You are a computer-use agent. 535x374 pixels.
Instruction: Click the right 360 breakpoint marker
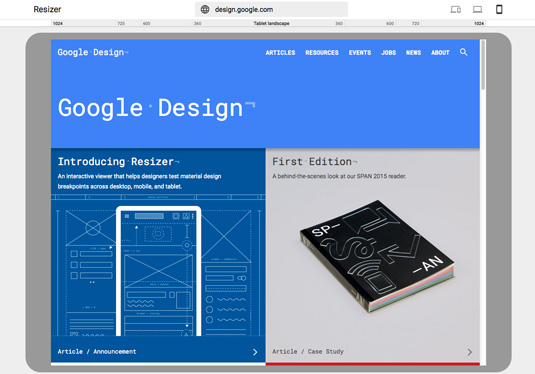[339, 24]
